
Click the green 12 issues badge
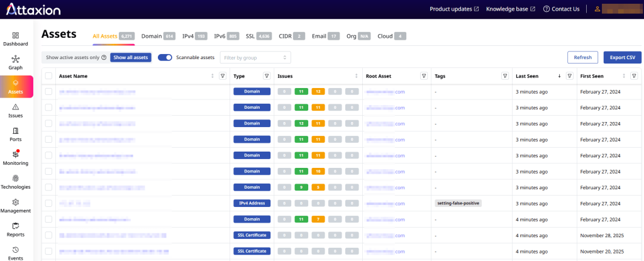301,123
